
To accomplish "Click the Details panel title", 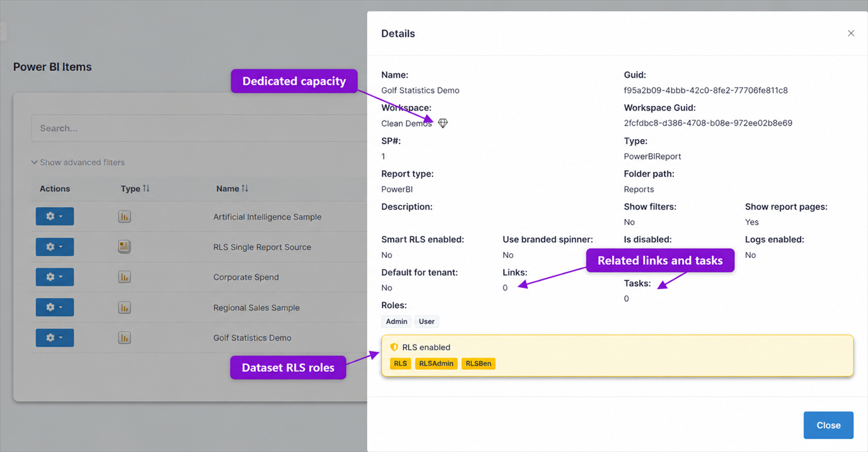I will [x=398, y=33].
